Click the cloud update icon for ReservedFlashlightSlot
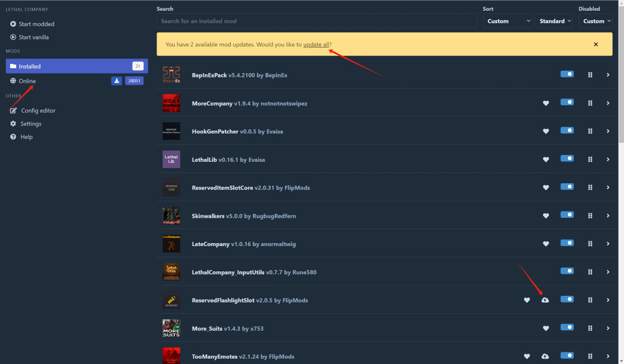The height and width of the screenshot is (364, 624). 545,300
